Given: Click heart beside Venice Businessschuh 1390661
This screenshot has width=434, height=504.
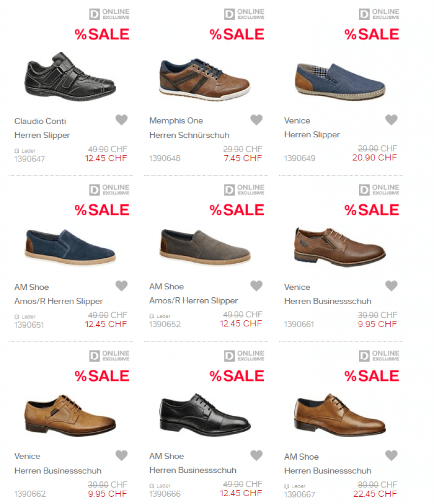Looking at the screenshot, I should pos(391,285).
